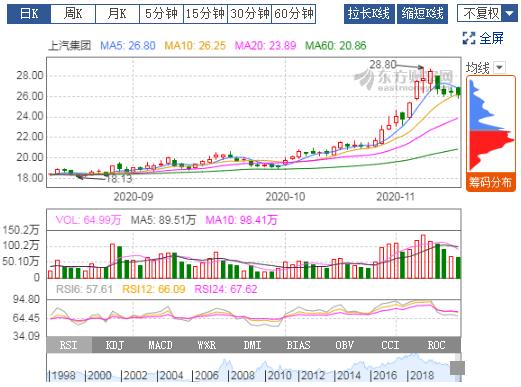Image resolution: width=521 pixels, height=387 pixels.
Task: Open the 不复权 adjustment dropdown
Action: [509, 14]
